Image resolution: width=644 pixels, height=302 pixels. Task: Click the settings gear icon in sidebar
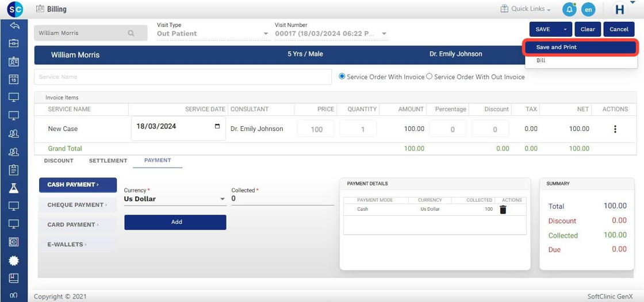click(x=14, y=261)
